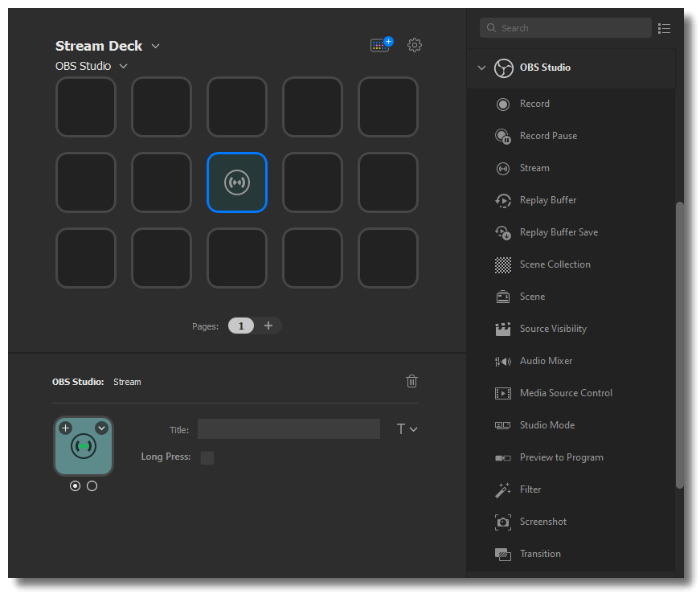Click the actions list scrollbar
The width and height of the screenshot is (700, 594).
coord(679,346)
